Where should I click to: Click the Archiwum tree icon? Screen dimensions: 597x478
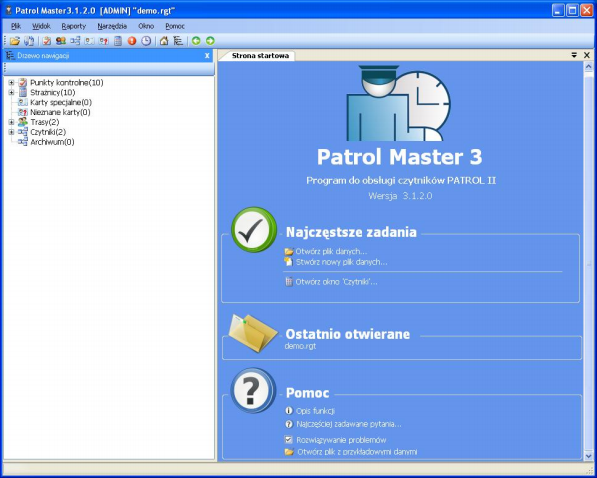[23, 142]
